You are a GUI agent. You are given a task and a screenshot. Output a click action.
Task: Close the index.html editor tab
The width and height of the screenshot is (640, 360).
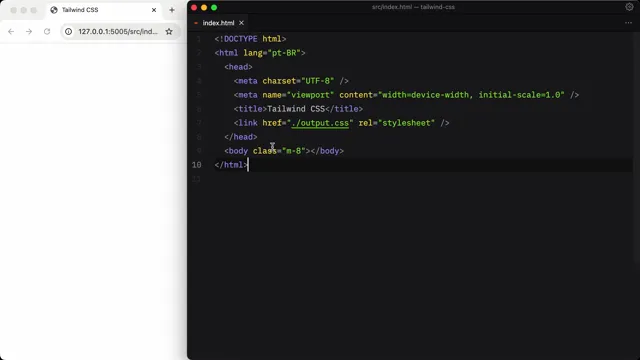[x=241, y=23]
